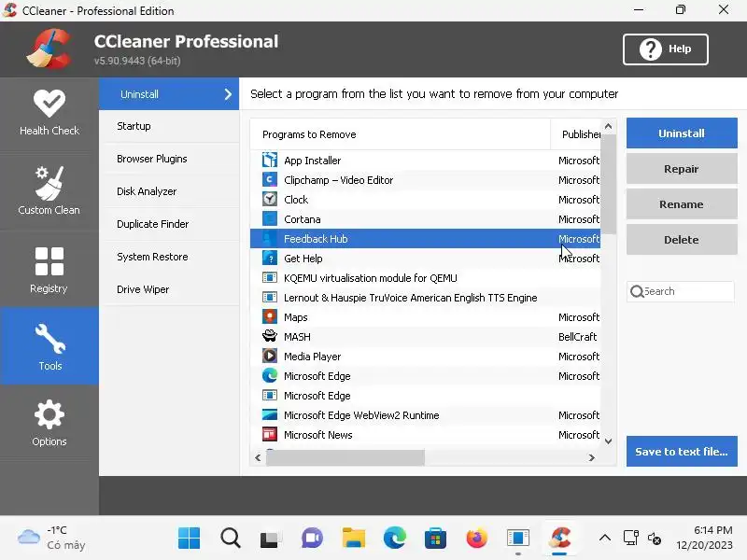Viewport: 747px width, 560px height.
Task: Open the Drive Wiper tab
Action: [x=169, y=289]
